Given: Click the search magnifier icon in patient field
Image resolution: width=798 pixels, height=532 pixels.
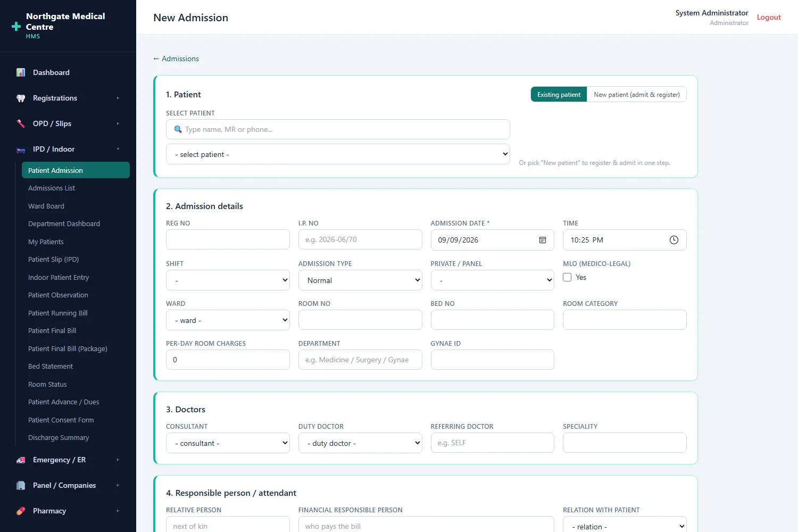Looking at the screenshot, I should click(x=178, y=129).
